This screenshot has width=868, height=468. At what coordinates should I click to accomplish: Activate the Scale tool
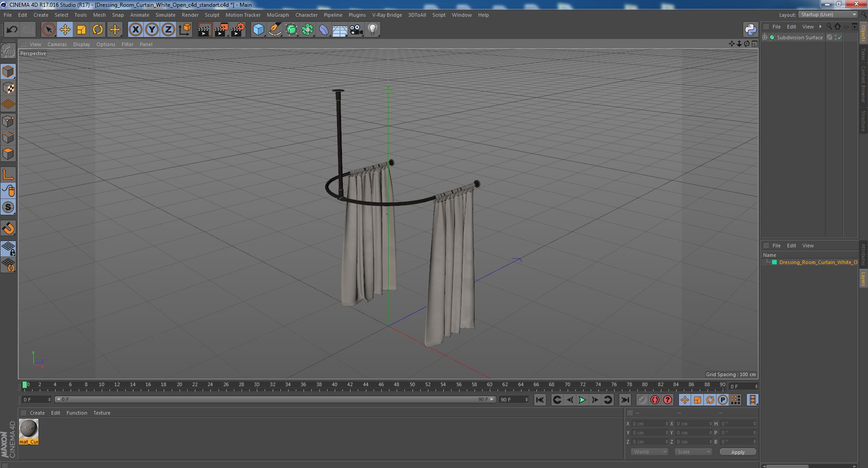coord(81,30)
